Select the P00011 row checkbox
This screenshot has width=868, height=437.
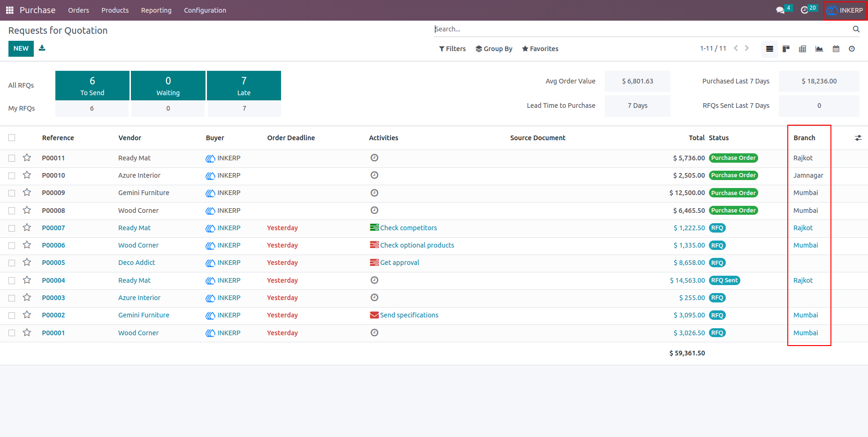tap(12, 158)
